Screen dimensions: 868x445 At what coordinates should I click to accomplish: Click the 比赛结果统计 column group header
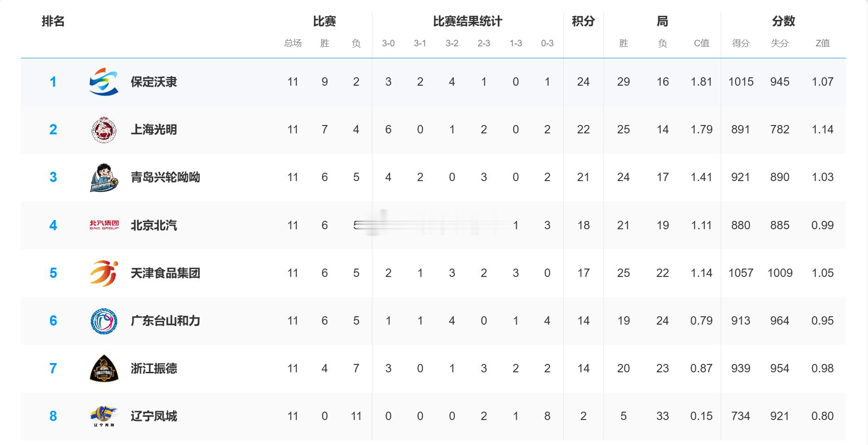tap(467, 21)
